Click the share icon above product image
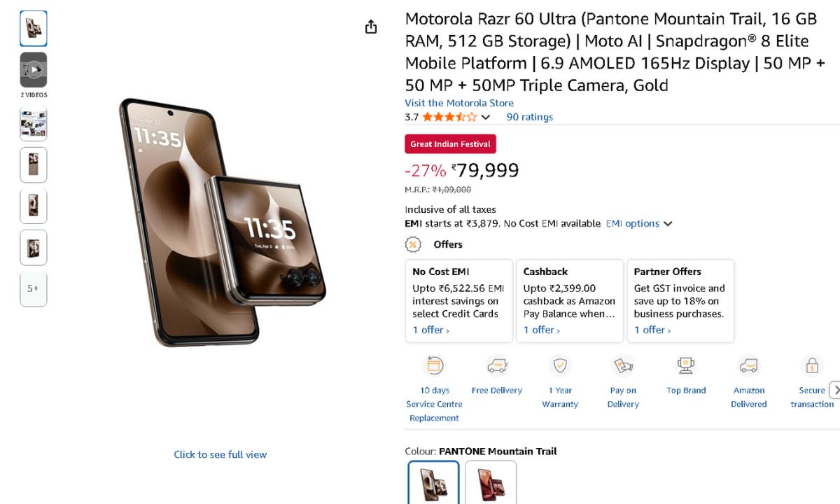Viewport: 840px width, 504px height. 371,27
